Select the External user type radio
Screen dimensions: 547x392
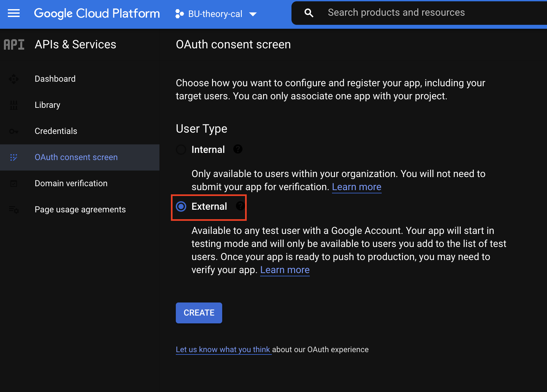click(181, 206)
